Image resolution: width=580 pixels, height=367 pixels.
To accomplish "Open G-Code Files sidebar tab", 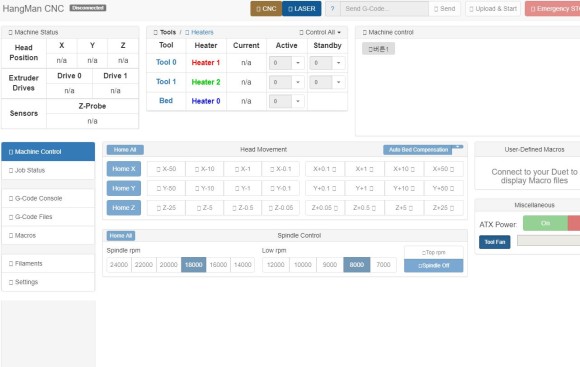I will 48,217.
